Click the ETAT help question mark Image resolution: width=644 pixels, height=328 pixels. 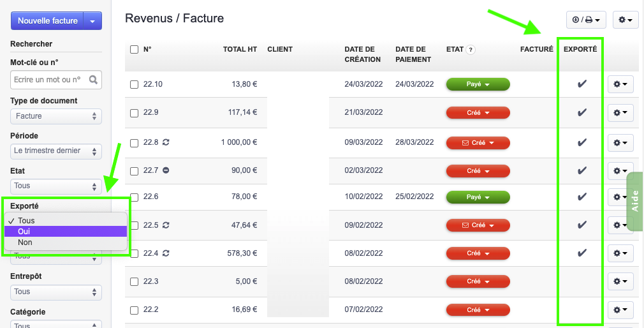(471, 50)
